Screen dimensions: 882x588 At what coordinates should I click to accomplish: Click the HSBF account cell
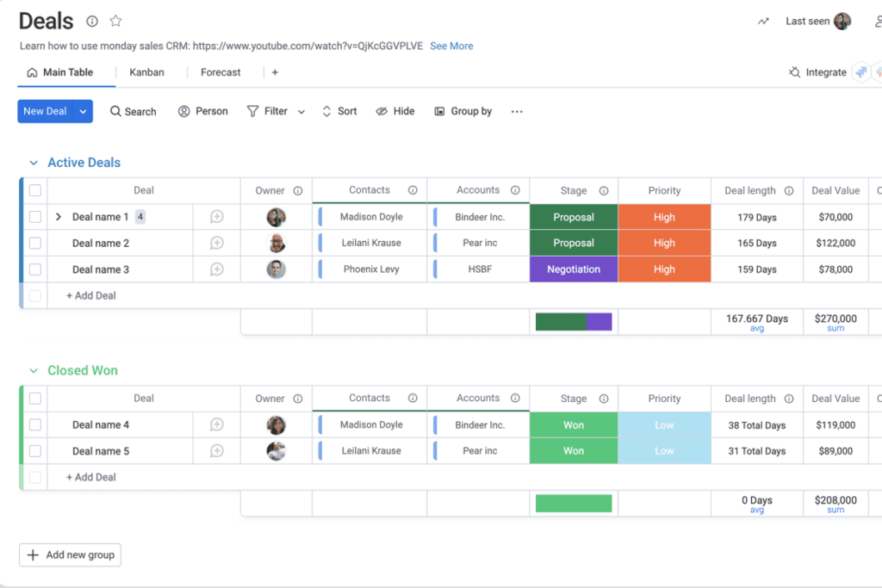pyautogui.click(x=480, y=269)
